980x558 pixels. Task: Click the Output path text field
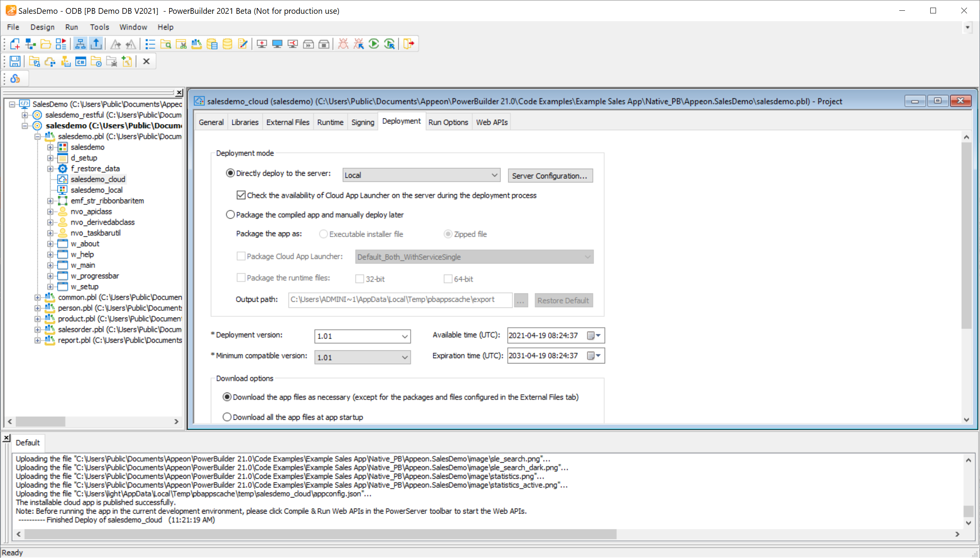[400, 300]
